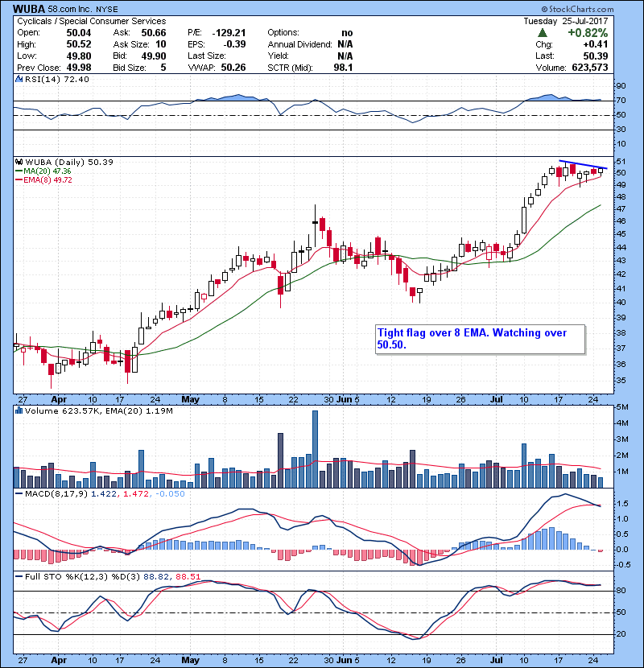Screen dimensions: 644x668
Task: Click the Chg value +0.41
Action: pyautogui.click(x=596, y=44)
